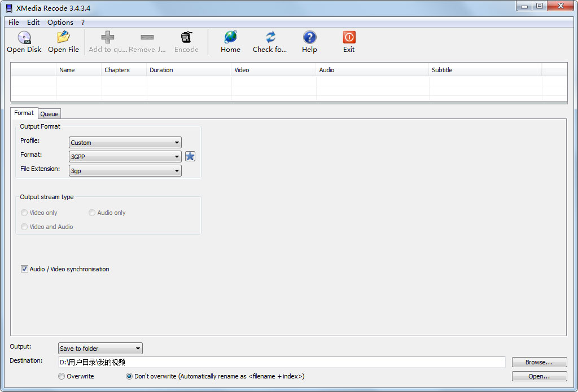Click the Open Disk toolbar icon
578x392 pixels.
pos(24,37)
